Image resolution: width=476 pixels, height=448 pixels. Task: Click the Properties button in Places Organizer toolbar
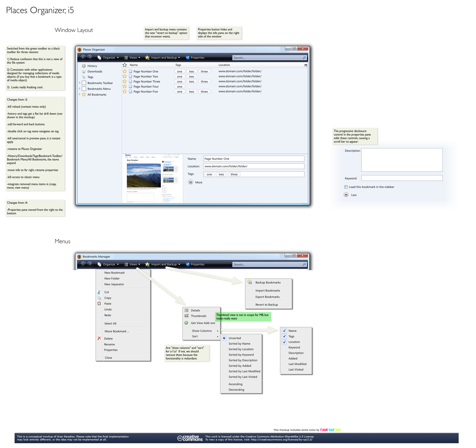195,58
